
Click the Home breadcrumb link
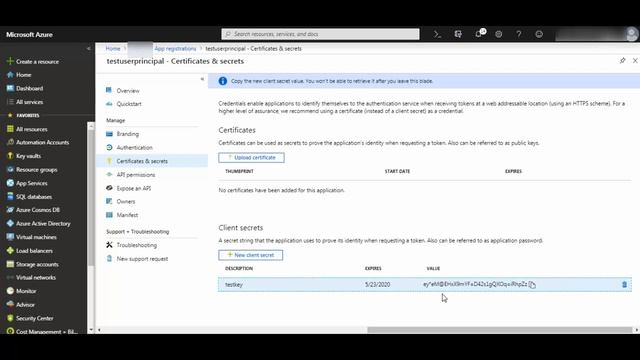coord(113,49)
